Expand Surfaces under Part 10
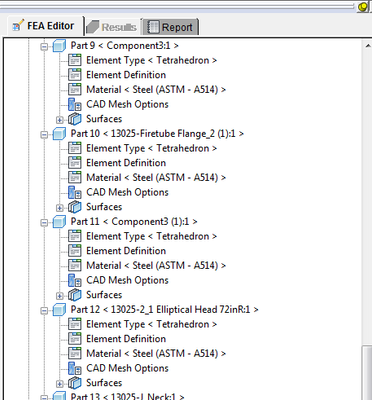Viewport: 372px width, 400px height. [x=60, y=208]
